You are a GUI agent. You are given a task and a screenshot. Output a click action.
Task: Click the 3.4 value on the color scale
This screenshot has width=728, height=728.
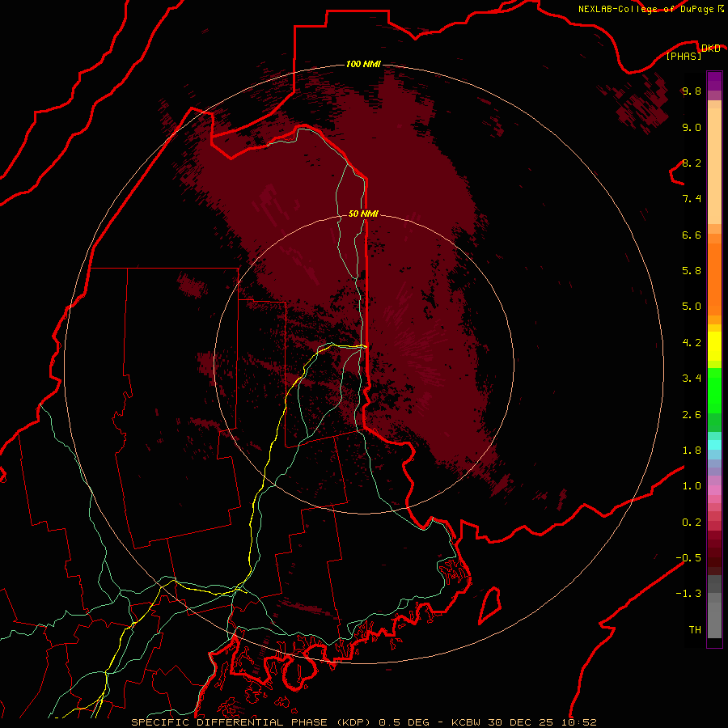[692, 379]
